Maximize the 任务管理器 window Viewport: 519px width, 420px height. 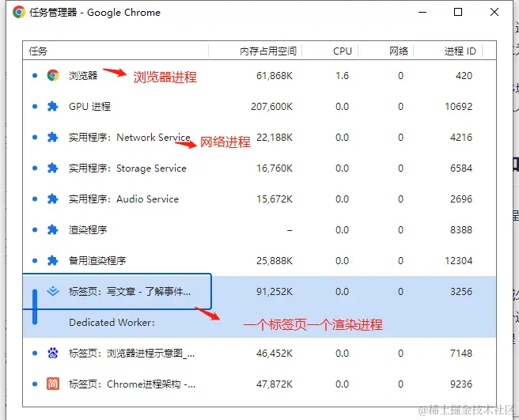tap(458, 12)
